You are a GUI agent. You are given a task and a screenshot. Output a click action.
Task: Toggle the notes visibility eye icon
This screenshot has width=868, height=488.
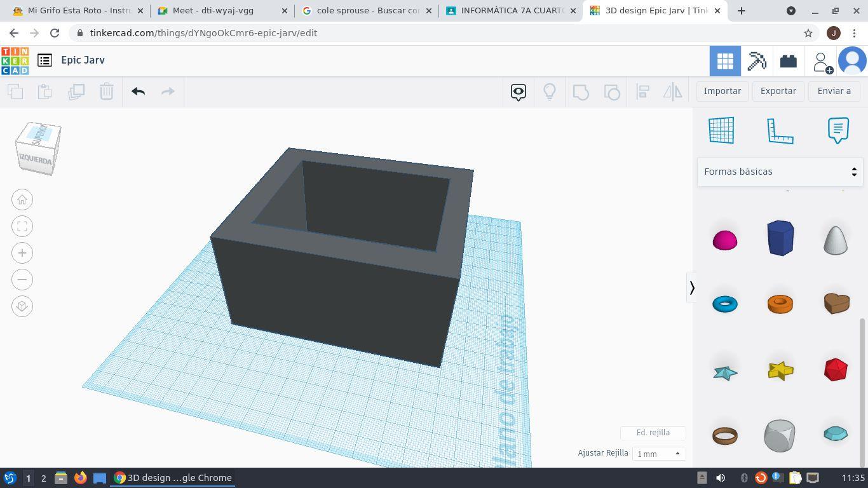pyautogui.click(x=519, y=91)
